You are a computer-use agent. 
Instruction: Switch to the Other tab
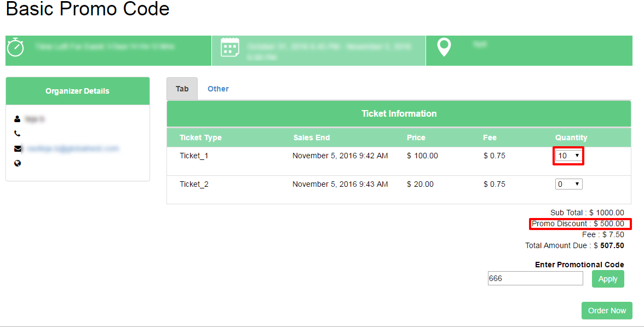(x=218, y=89)
